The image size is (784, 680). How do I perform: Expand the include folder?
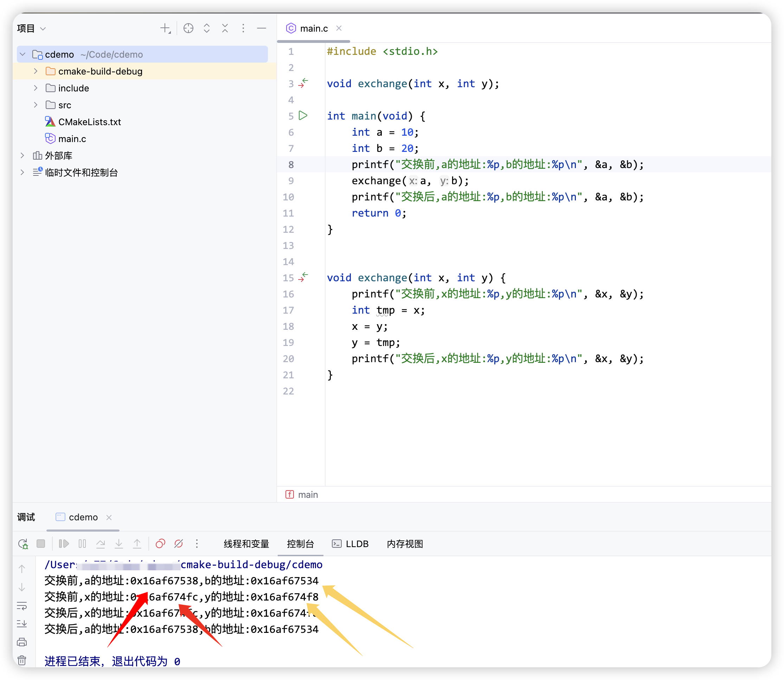point(36,88)
